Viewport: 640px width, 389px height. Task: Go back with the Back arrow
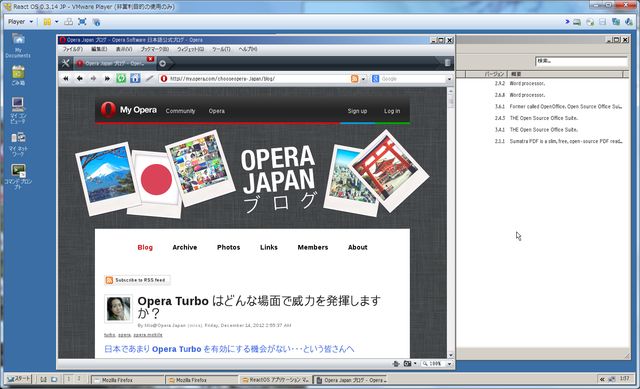click(x=80, y=78)
